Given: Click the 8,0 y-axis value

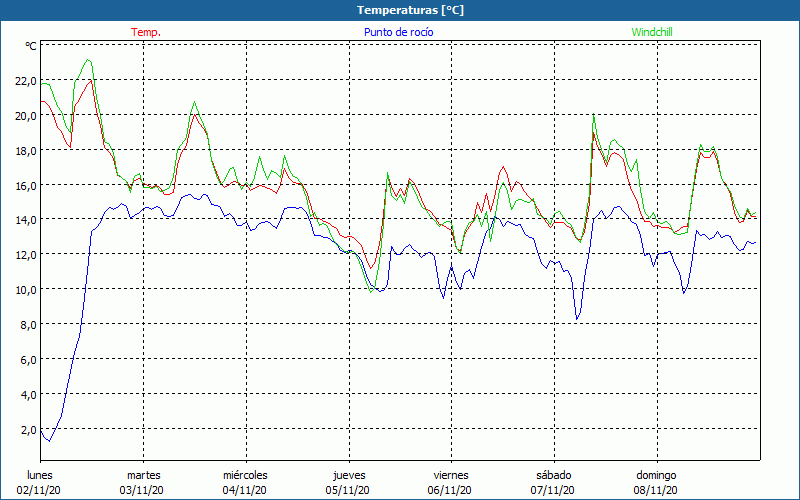Looking at the screenshot, I should [x=31, y=324].
